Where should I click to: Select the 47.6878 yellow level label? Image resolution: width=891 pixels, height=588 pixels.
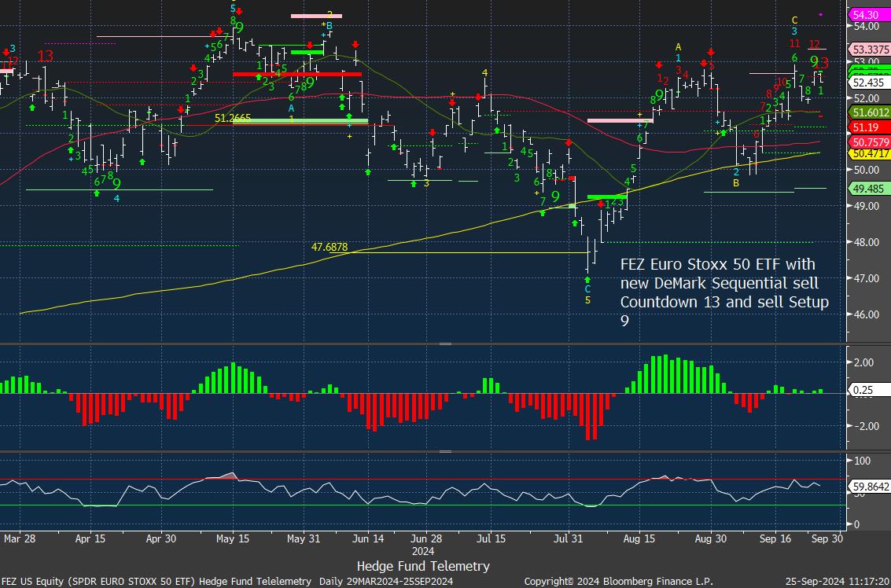point(330,247)
